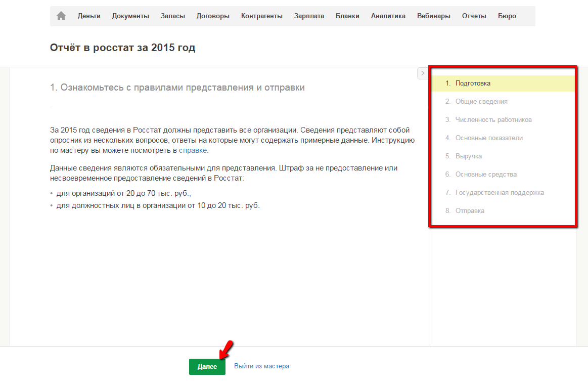Click the page title Отчёт в росстат за 2015 год
The width and height of the screenshot is (588, 383).
coord(123,48)
